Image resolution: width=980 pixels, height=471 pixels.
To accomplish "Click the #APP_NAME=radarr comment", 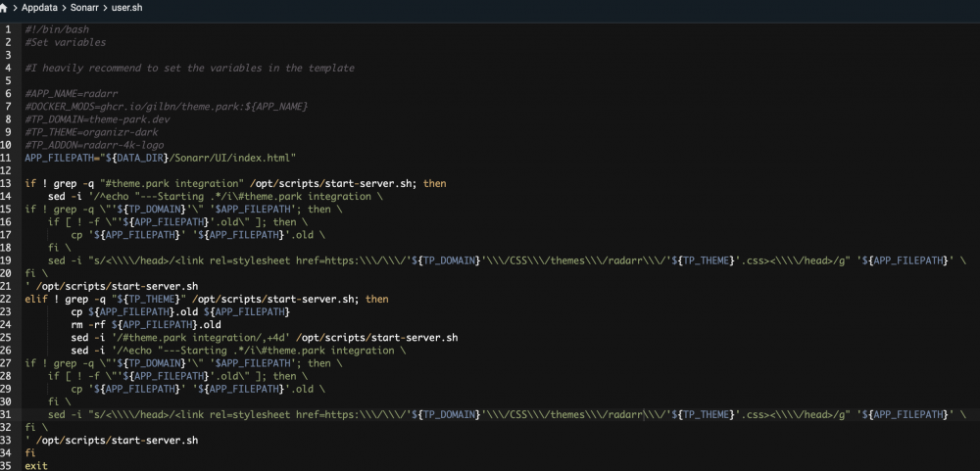I will (72, 94).
